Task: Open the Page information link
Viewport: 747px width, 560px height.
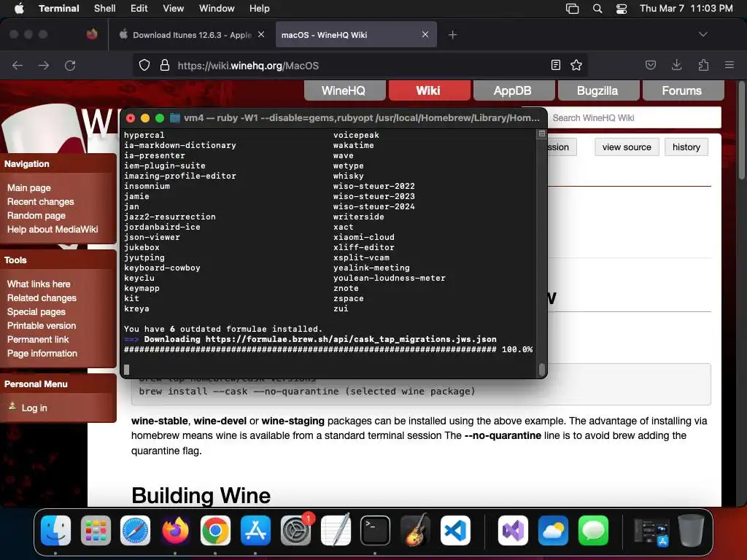Action: coord(42,353)
